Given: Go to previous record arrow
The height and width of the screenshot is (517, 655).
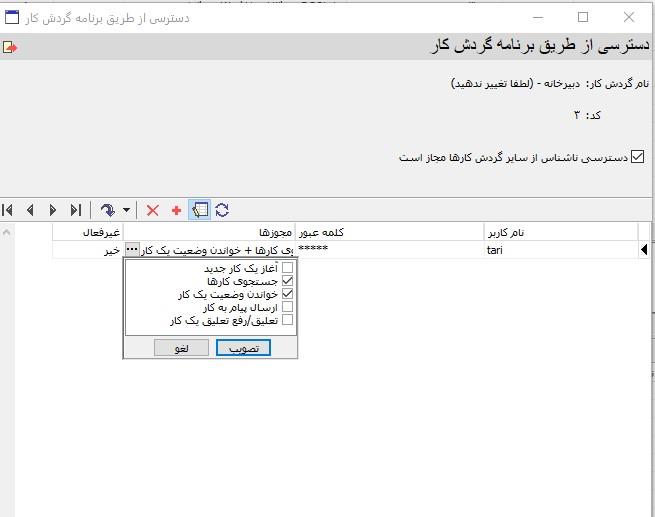Looking at the screenshot, I should point(30,210).
